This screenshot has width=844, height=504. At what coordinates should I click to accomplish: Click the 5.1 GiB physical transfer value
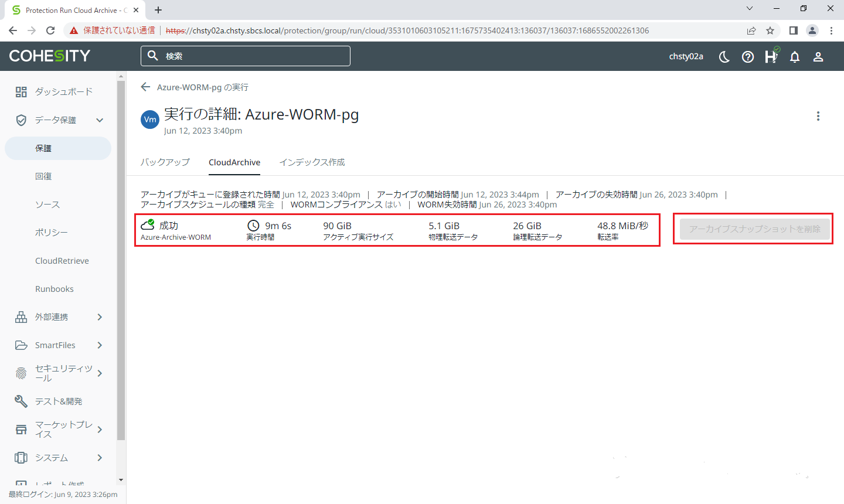coord(444,226)
